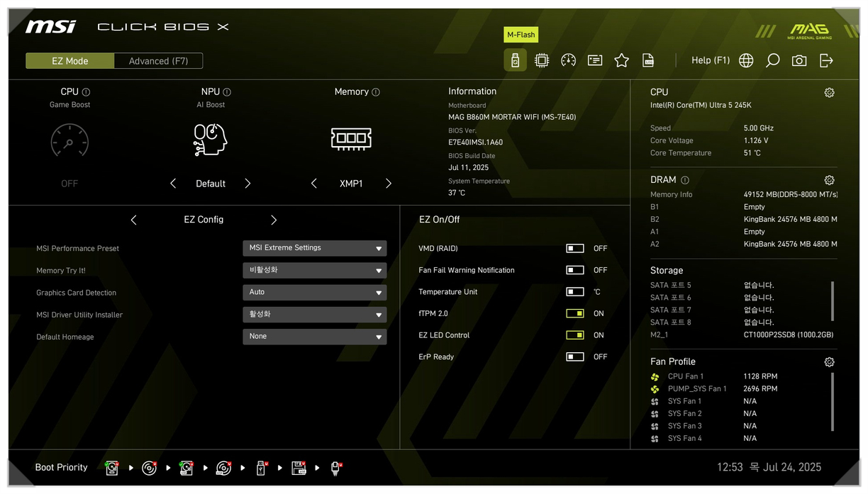Switch to the Advanced (F7) tab
The width and height of the screenshot is (868, 494).
158,61
